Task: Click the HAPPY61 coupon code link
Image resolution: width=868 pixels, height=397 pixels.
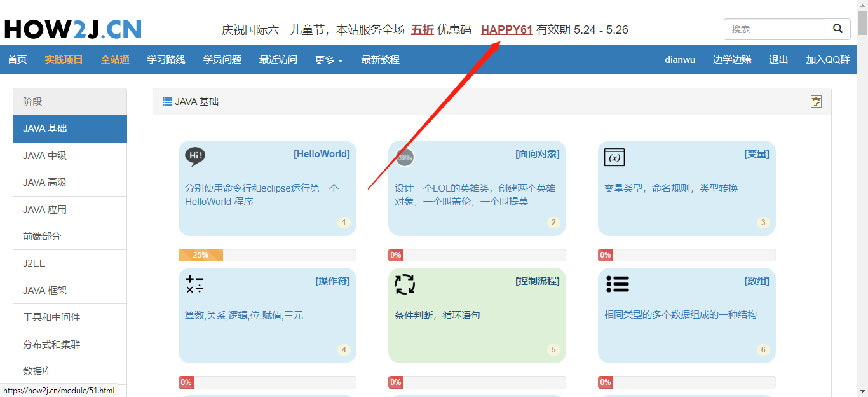Action: tap(506, 30)
